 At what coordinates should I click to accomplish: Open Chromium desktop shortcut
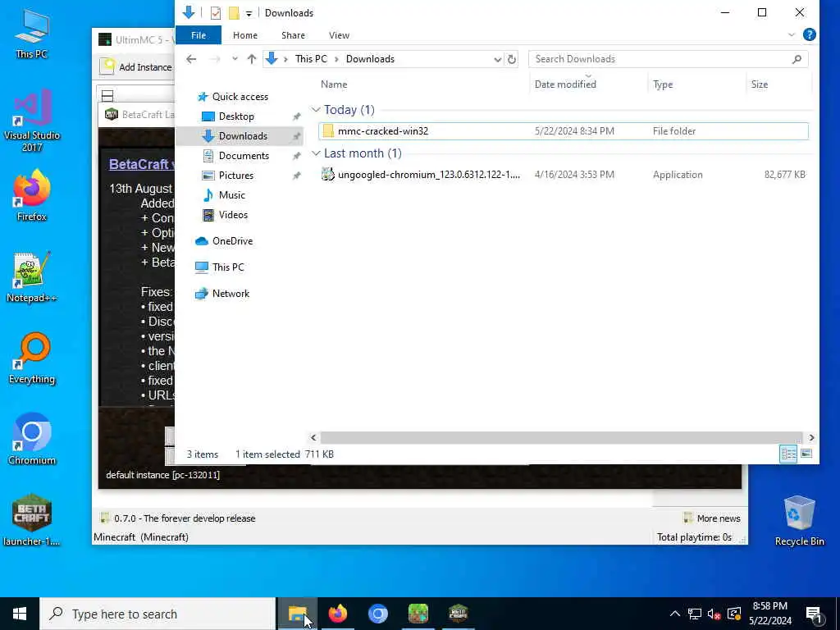coord(32,440)
